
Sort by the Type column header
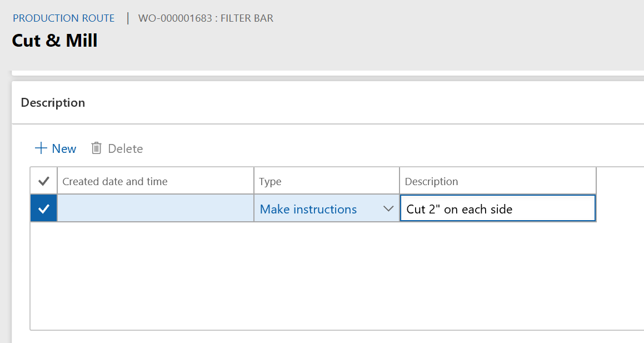click(271, 180)
